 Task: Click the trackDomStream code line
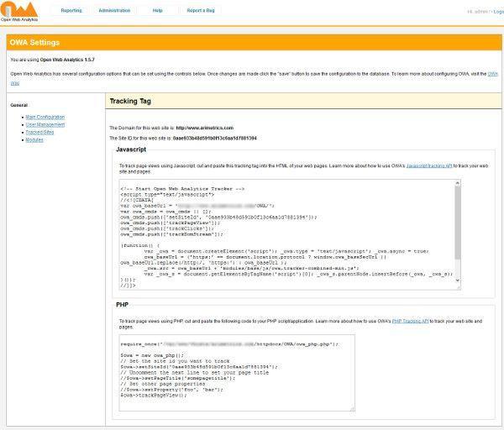pos(171,234)
